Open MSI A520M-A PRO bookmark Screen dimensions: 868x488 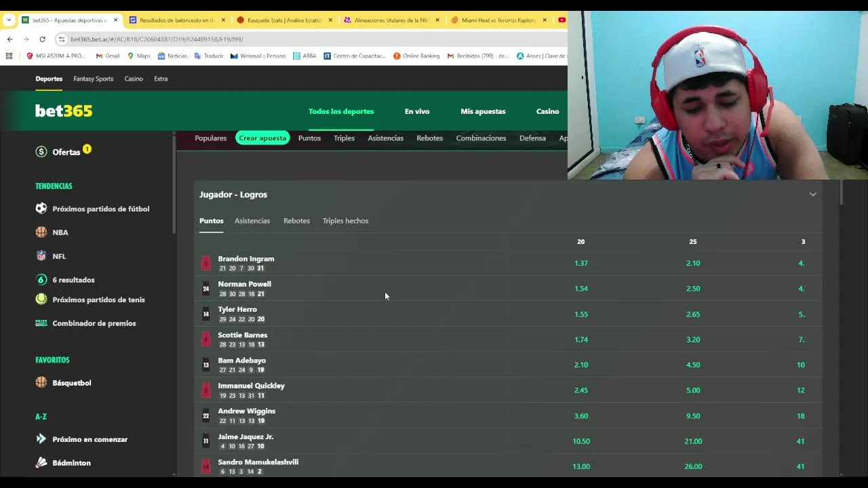56,56
